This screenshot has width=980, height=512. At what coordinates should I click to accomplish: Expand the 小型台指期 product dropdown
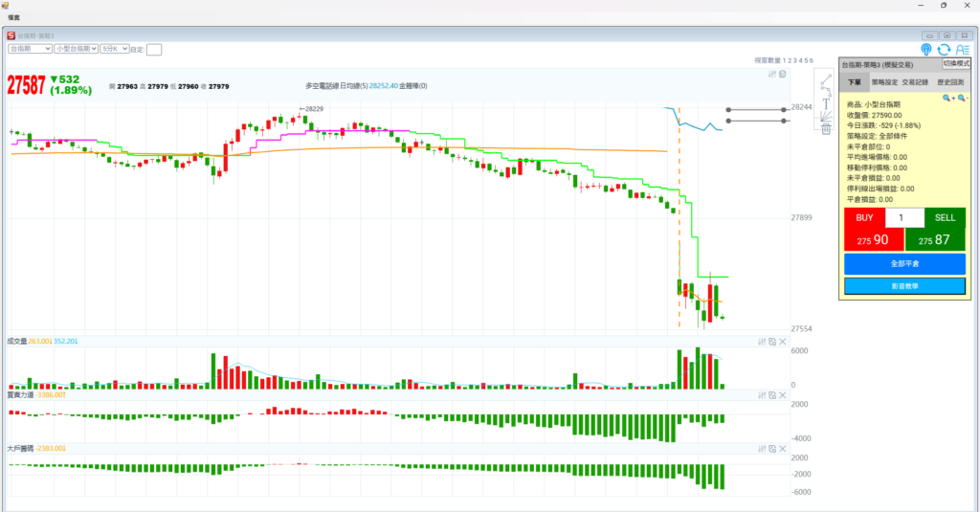coord(76,48)
